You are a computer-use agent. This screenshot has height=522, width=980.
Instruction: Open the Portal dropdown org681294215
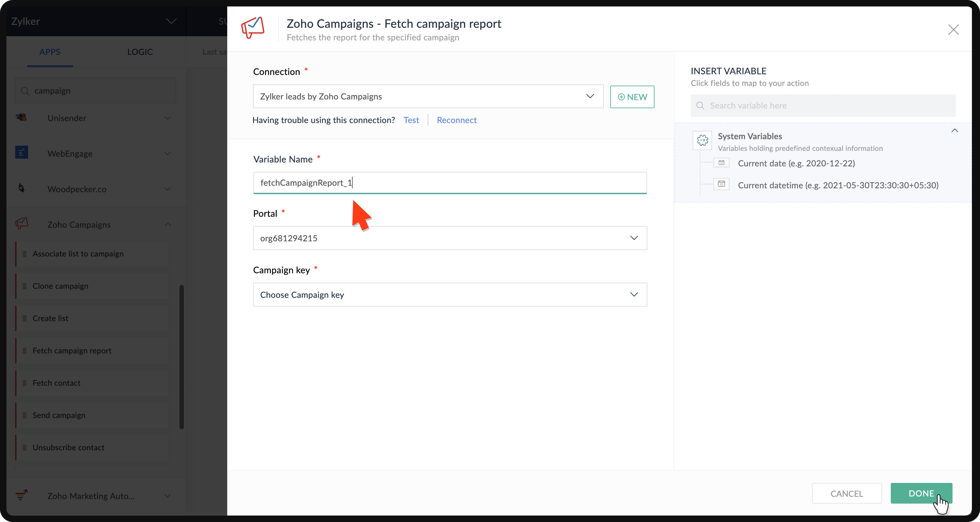click(450, 238)
